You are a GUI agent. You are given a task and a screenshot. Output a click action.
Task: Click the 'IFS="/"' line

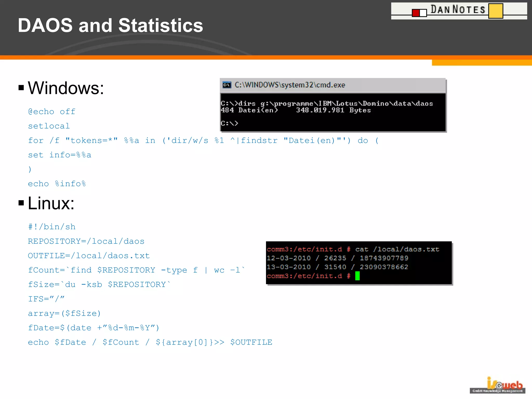46,299
